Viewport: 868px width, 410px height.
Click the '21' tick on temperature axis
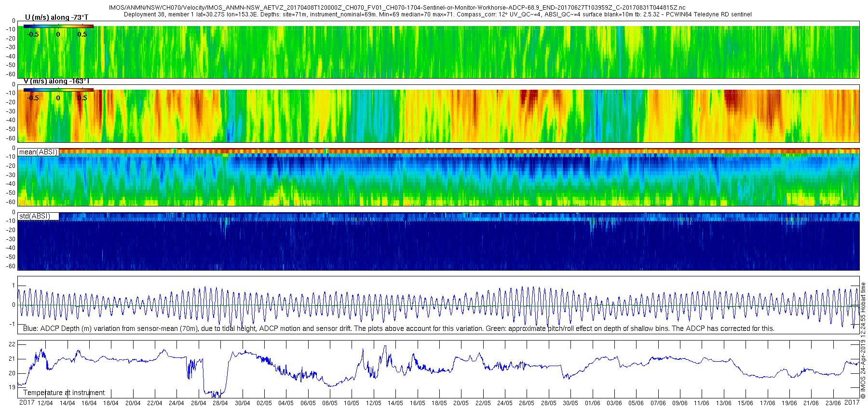[x=13, y=359]
